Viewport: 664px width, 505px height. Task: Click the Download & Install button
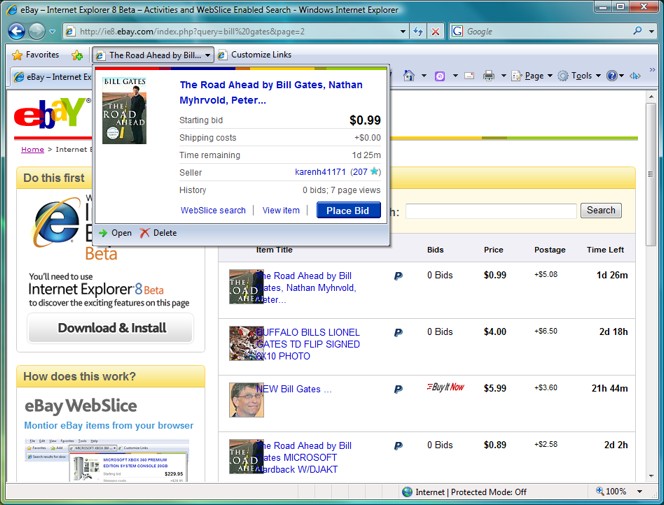(110, 328)
